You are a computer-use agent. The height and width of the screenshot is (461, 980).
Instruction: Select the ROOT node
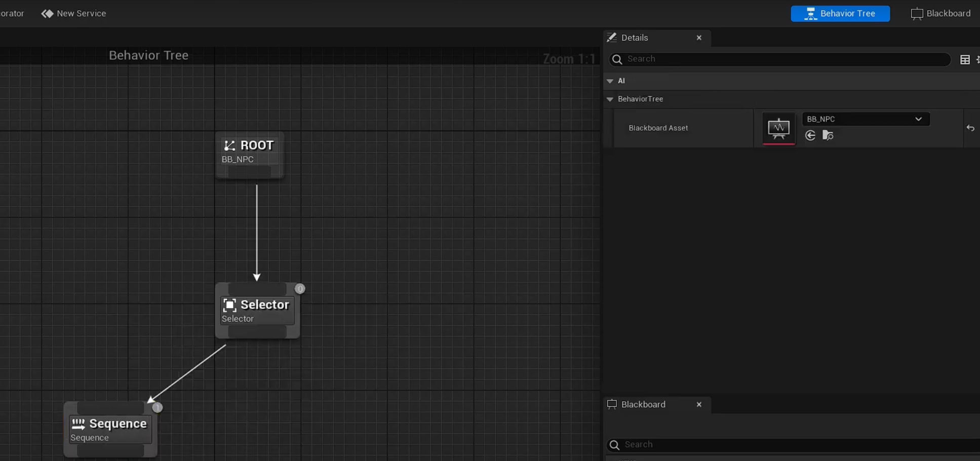[250, 151]
